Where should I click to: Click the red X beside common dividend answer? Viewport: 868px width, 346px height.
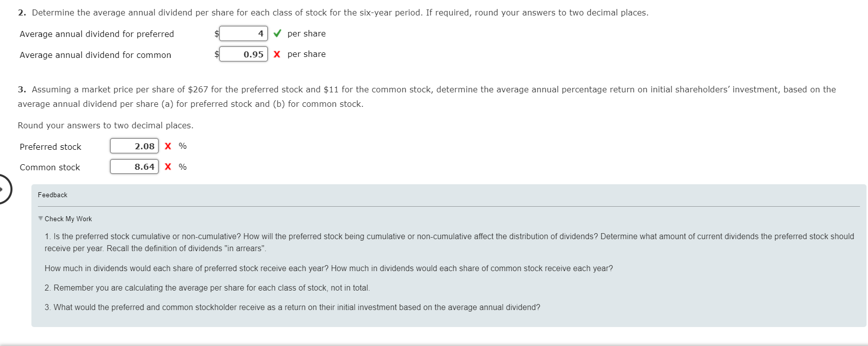277,54
